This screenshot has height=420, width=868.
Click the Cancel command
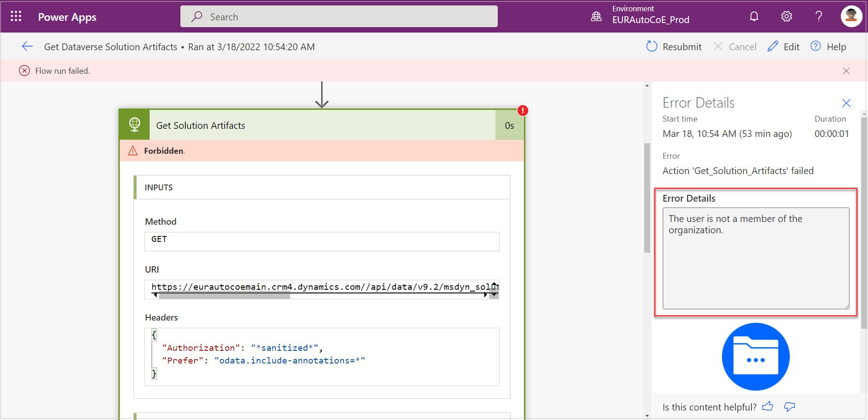click(735, 47)
